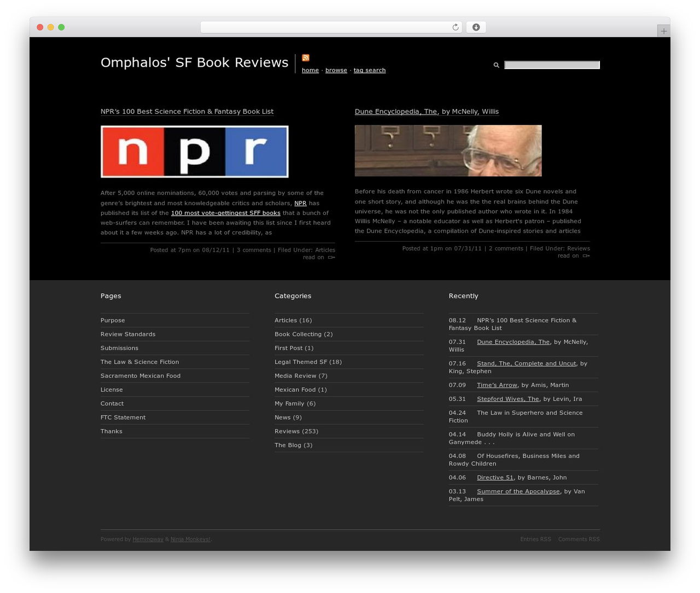Click the site search input field
The height and width of the screenshot is (593, 700).
552,65
